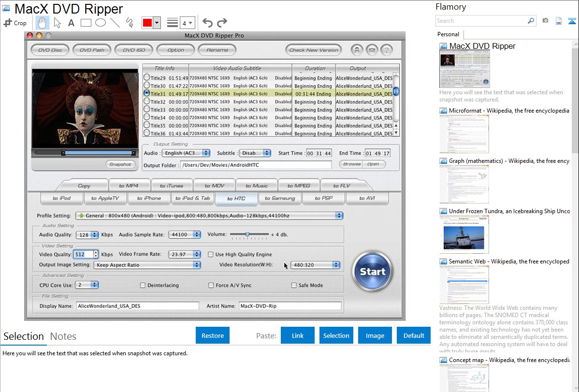Pick the ellipse drawing tool
The image size is (579, 392).
click(x=101, y=23)
